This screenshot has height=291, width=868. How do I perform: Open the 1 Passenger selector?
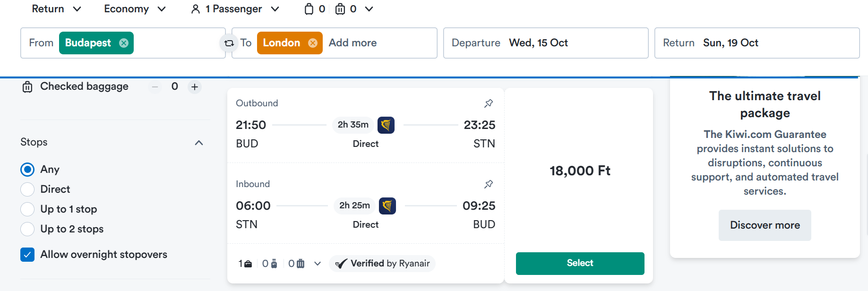point(235,9)
